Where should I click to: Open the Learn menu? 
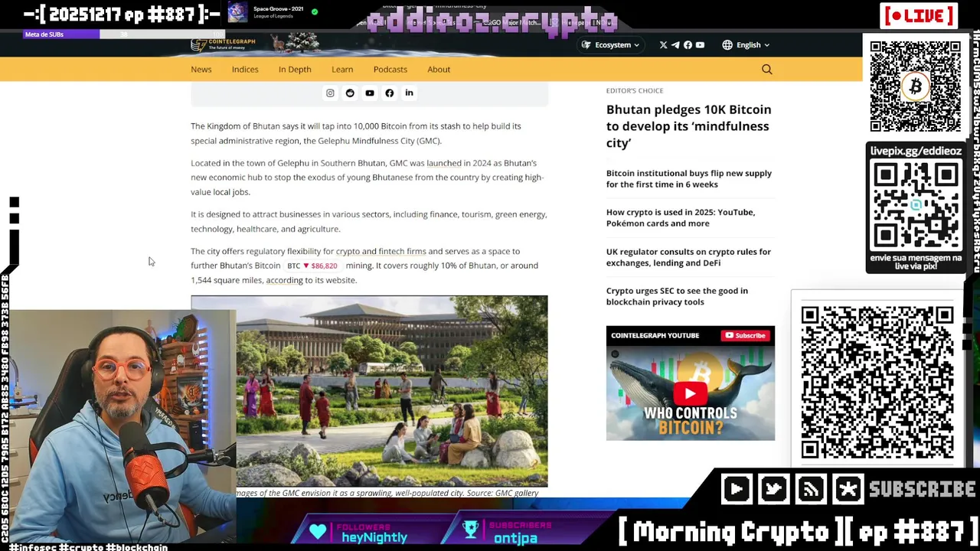coord(342,70)
